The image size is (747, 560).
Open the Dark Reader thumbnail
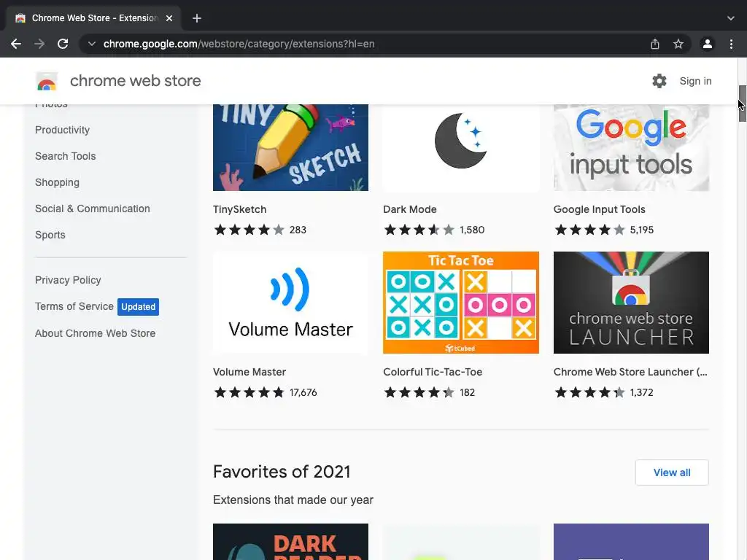point(290,542)
